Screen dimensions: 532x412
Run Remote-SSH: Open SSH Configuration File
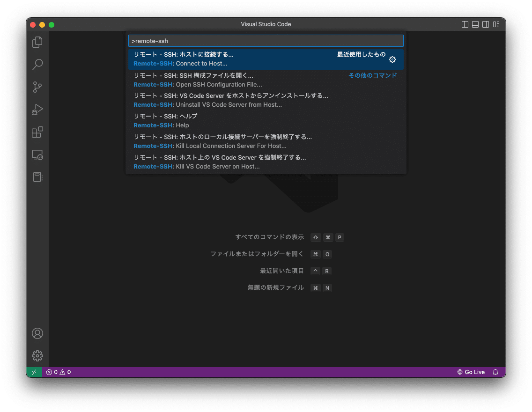point(266,80)
